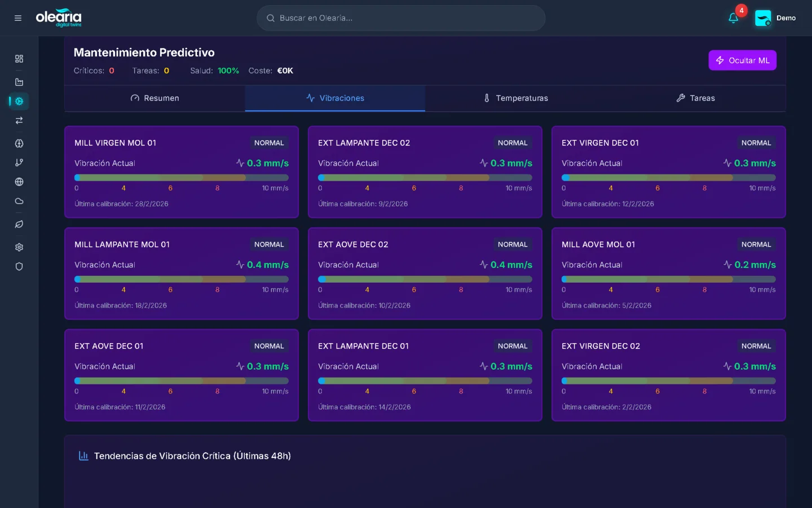Click the Ocultar ML button

pos(742,60)
